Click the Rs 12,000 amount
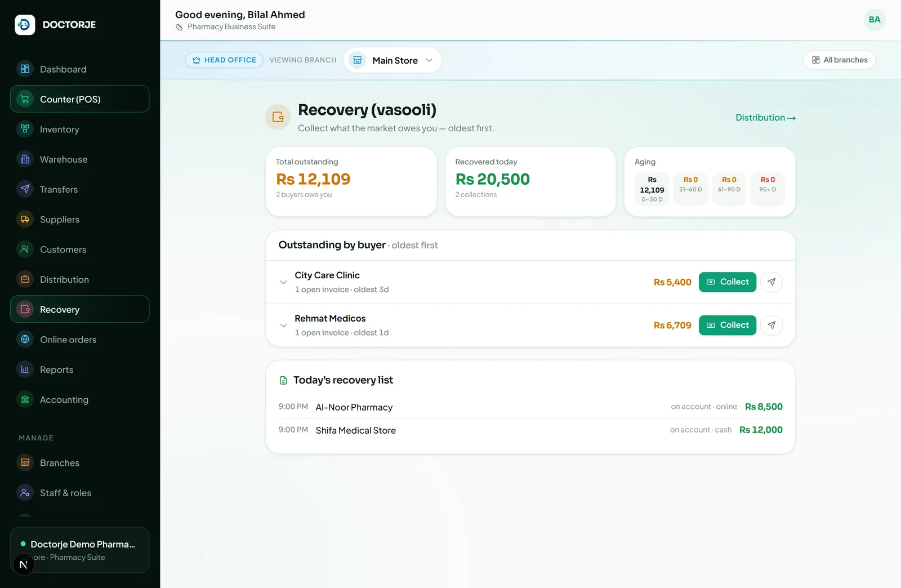 click(761, 430)
